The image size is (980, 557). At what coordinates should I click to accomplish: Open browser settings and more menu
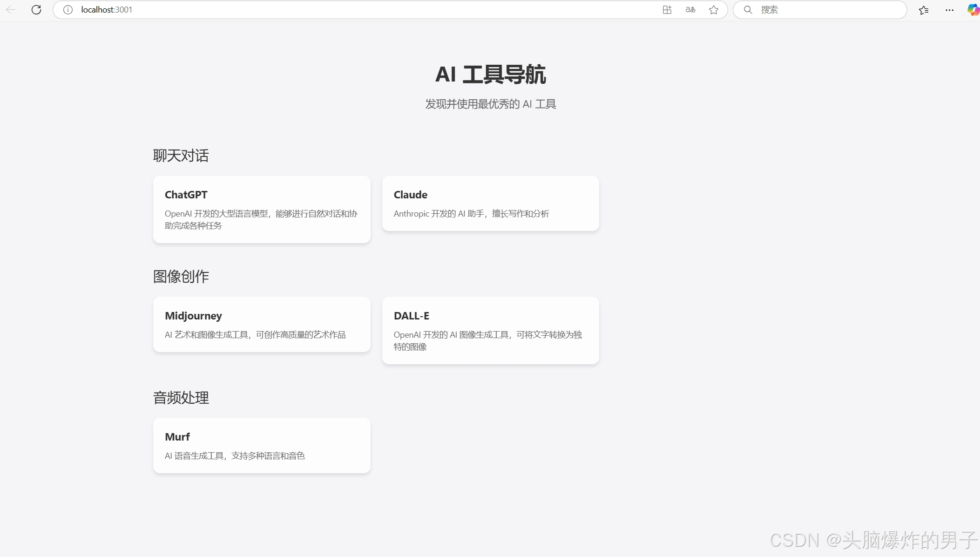click(949, 10)
